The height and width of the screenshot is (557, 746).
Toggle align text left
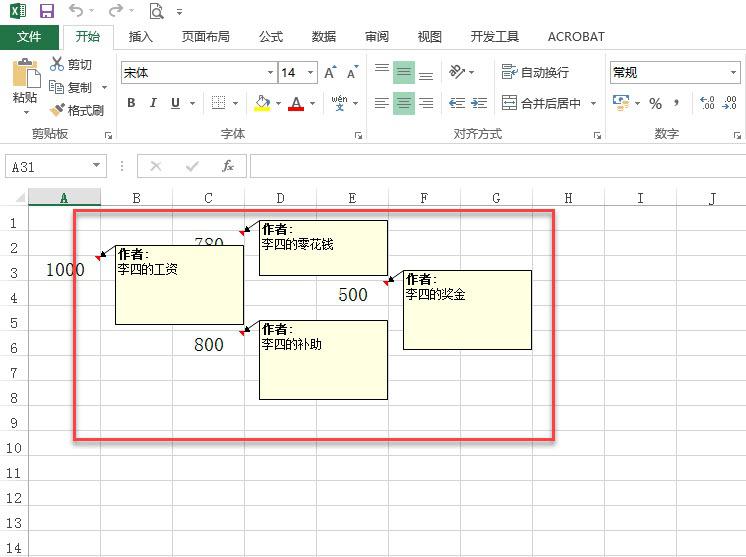382,103
